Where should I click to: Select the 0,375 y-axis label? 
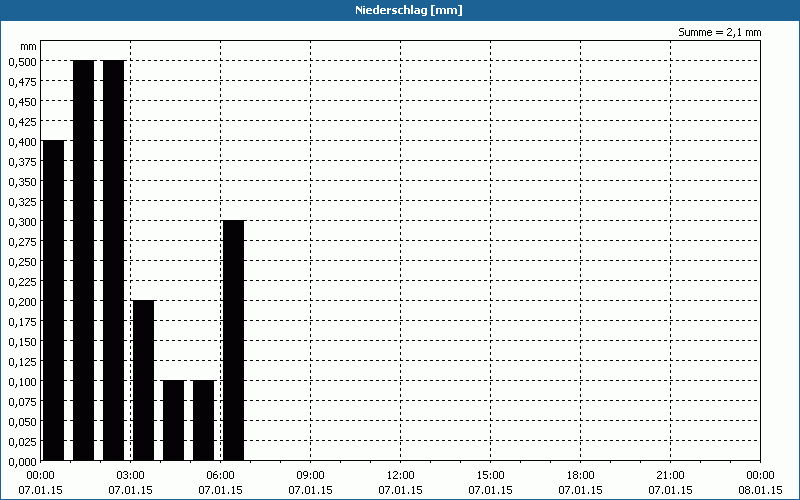click(23, 161)
